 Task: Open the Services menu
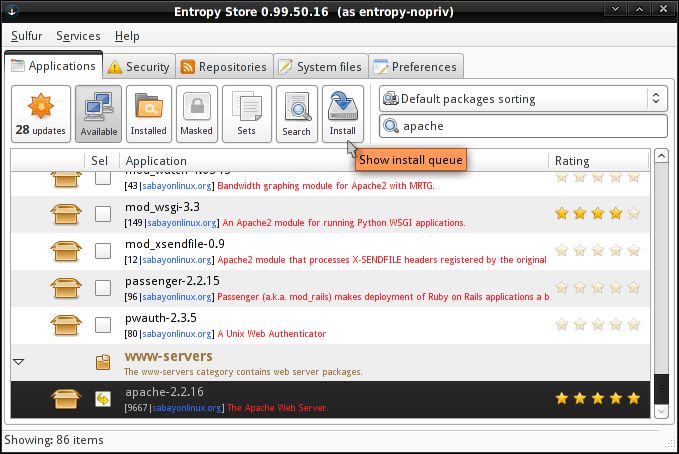[78, 36]
